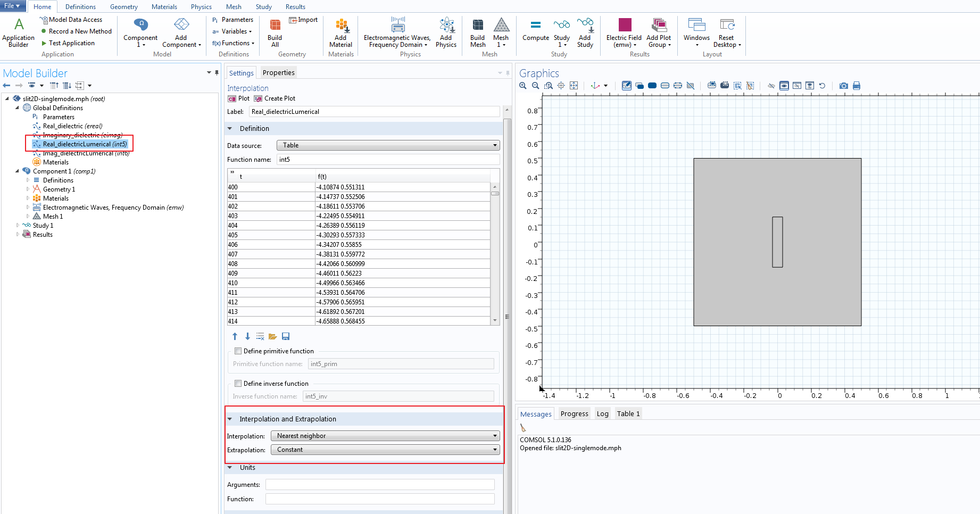Collapse the Definition section

pos(230,129)
